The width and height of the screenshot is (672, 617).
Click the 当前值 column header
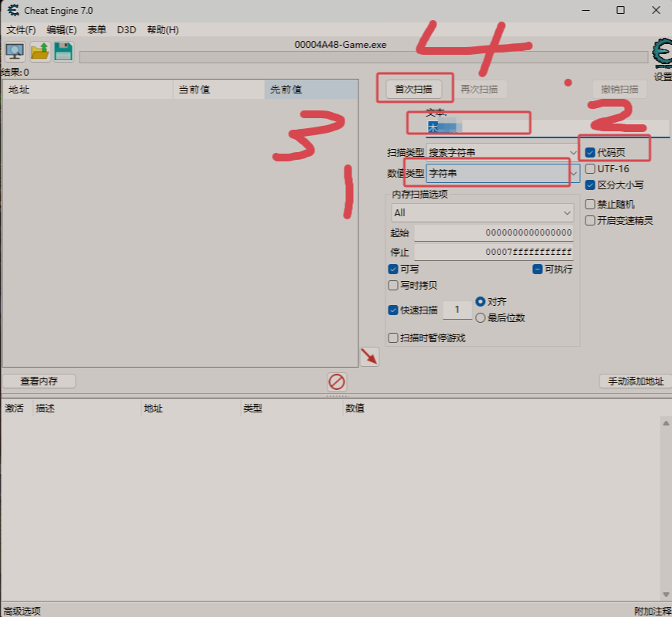pyautogui.click(x=219, y=90)
